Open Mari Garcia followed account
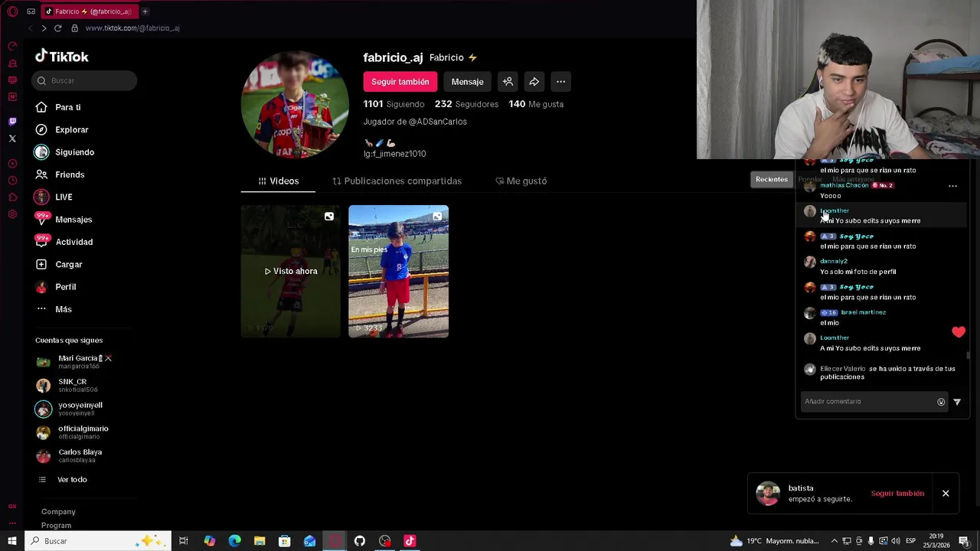 point(75,362)
